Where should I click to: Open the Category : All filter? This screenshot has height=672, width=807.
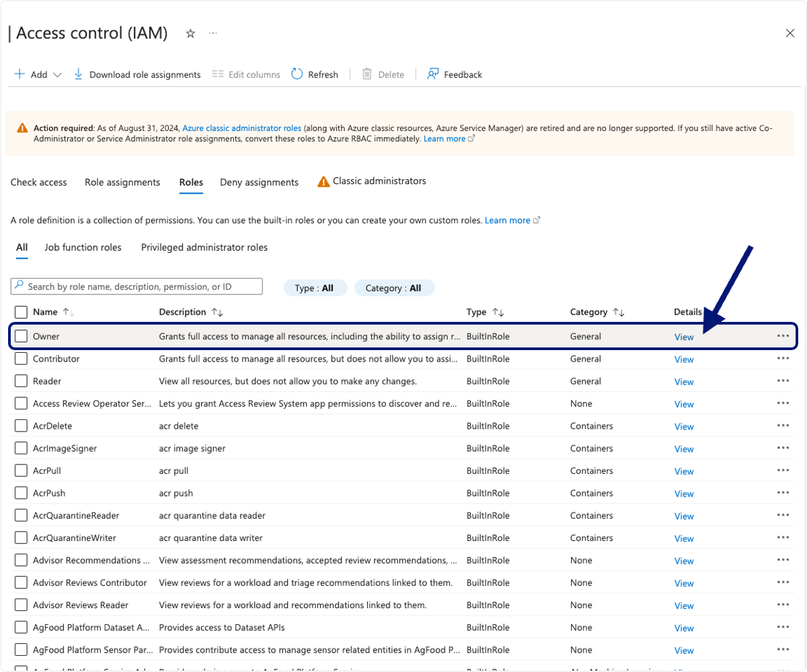(x=394, y=288)
